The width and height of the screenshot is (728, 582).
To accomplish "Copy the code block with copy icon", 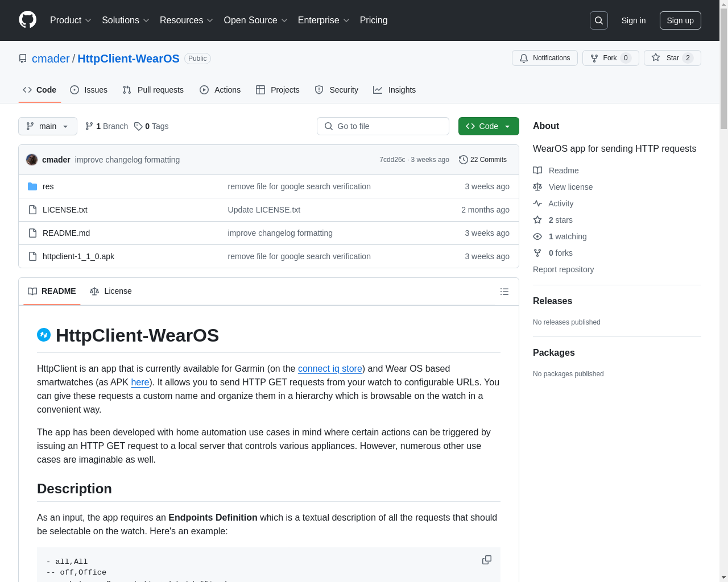I will (487, 560).
